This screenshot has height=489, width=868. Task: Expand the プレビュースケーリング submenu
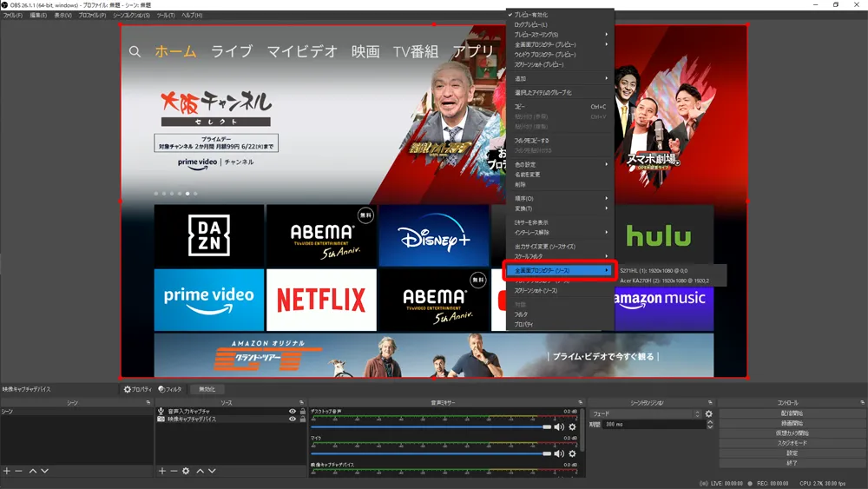(560, 35)
